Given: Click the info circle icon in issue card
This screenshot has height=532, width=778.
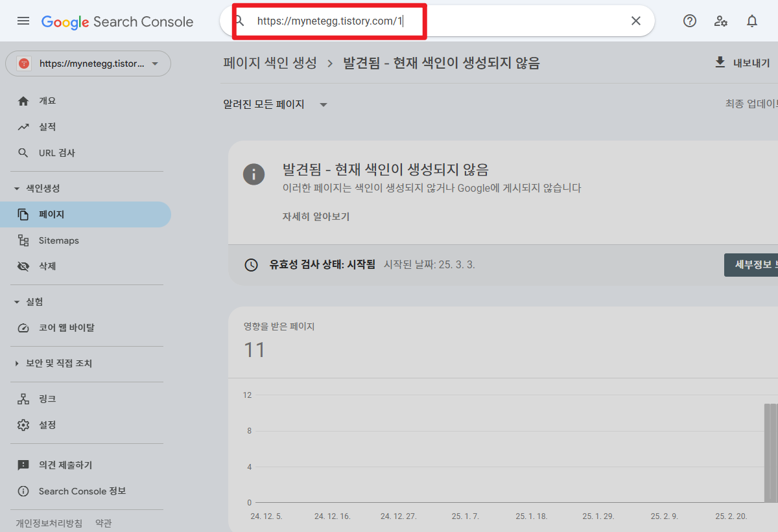Looking at the screenshot, I should [x=253, y=174].
